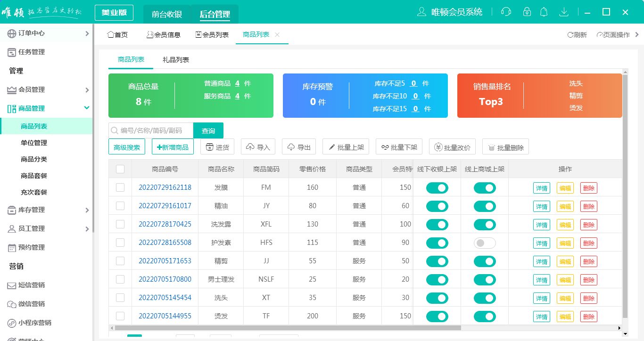Toggle 线下收银上架 switch for 发膜
Screen dimensions: 644x341
coord(437,188)
